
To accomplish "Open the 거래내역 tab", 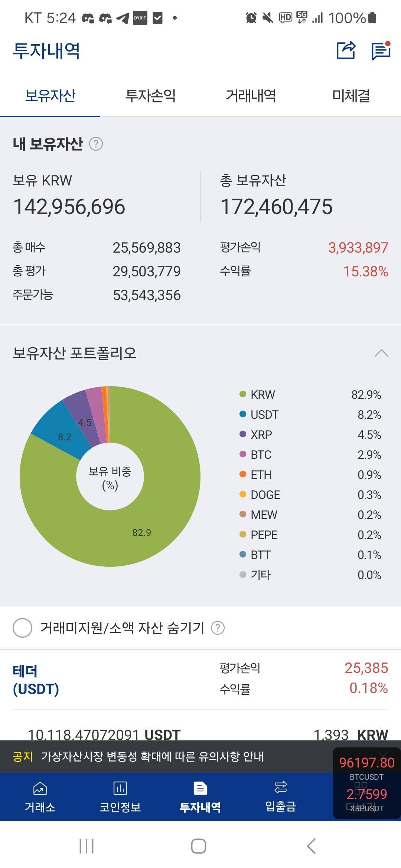I will click(251, 96).
